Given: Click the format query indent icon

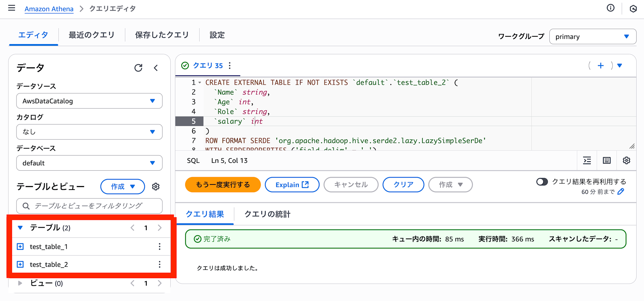Looking at the screenshot, I should pyautogui.click(x=587, y=160).
